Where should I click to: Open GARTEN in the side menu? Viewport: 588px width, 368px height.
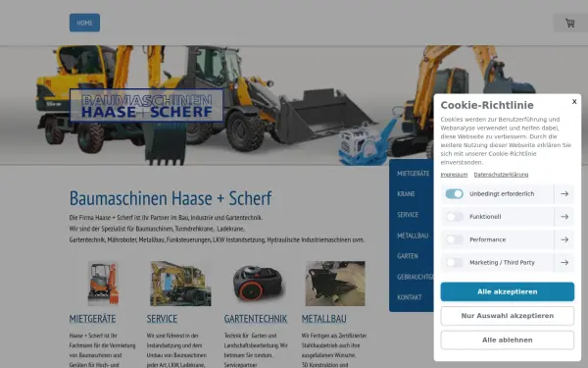click(x=408, y=256)
